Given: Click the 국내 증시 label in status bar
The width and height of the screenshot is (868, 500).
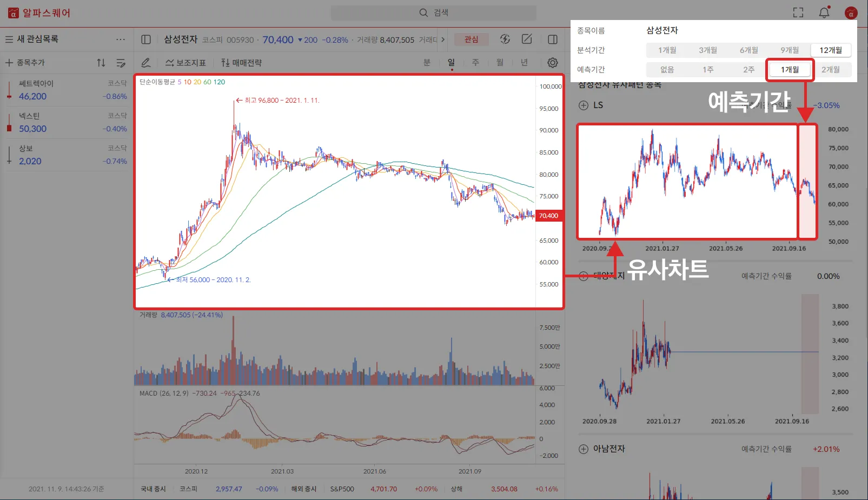Looking at the screenshot, I should (153, 489).
